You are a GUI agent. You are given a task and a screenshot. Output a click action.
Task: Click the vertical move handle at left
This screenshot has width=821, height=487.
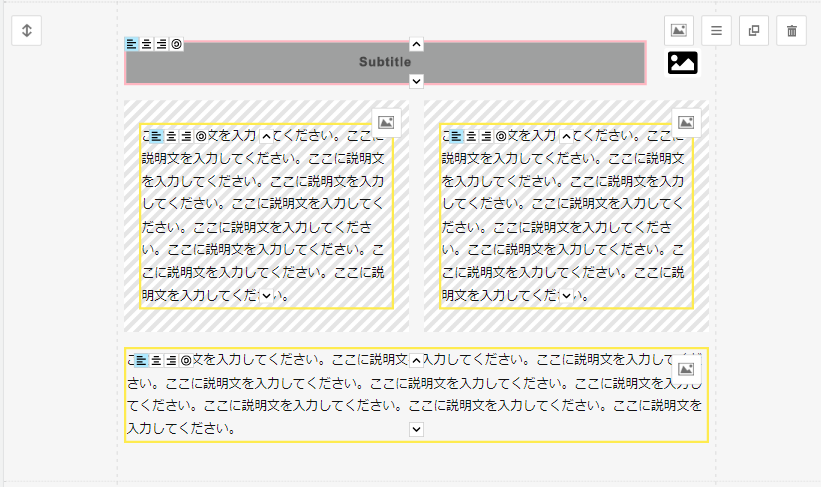(27, 31)
